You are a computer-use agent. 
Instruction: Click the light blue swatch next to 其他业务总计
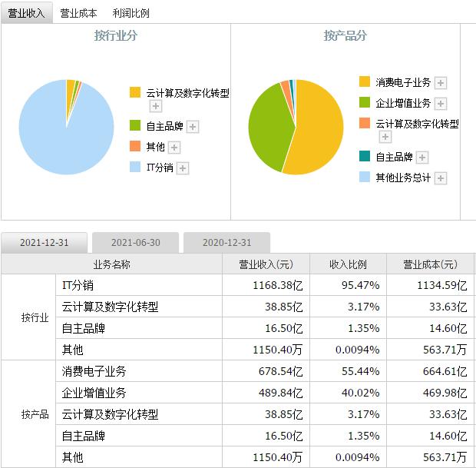[365, 177]
